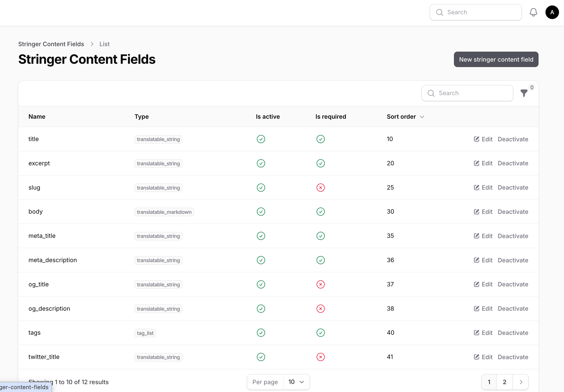Deactivate the og_title field
The height and width of the screenshot is (392, 564).
[x=513, y=284]
